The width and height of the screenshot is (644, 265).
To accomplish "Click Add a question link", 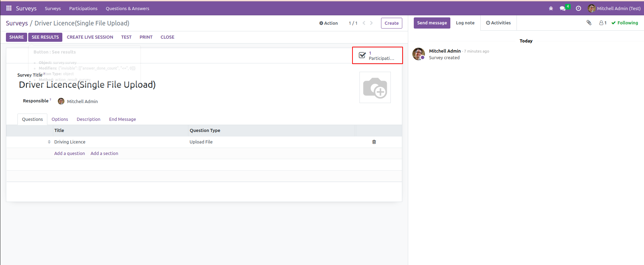I will coord(69,153).
